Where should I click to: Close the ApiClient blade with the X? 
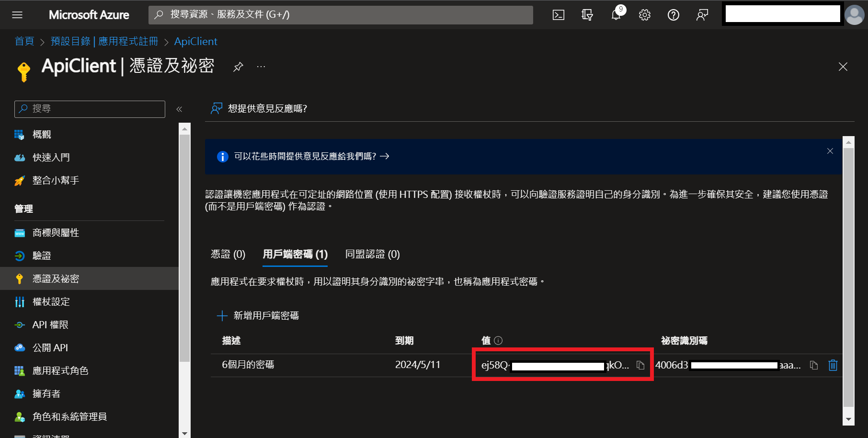coord(843,67)
